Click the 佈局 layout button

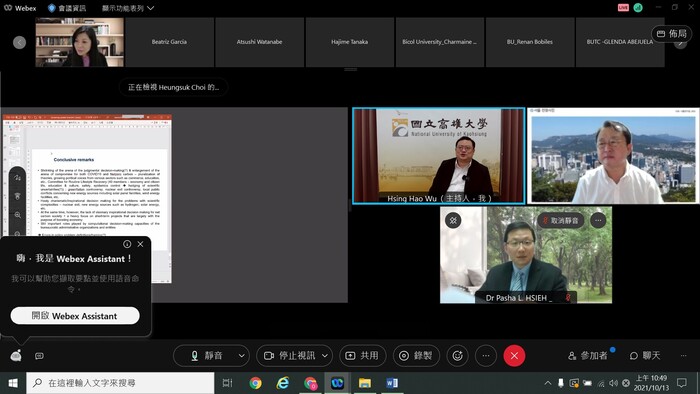coord(671,33)
